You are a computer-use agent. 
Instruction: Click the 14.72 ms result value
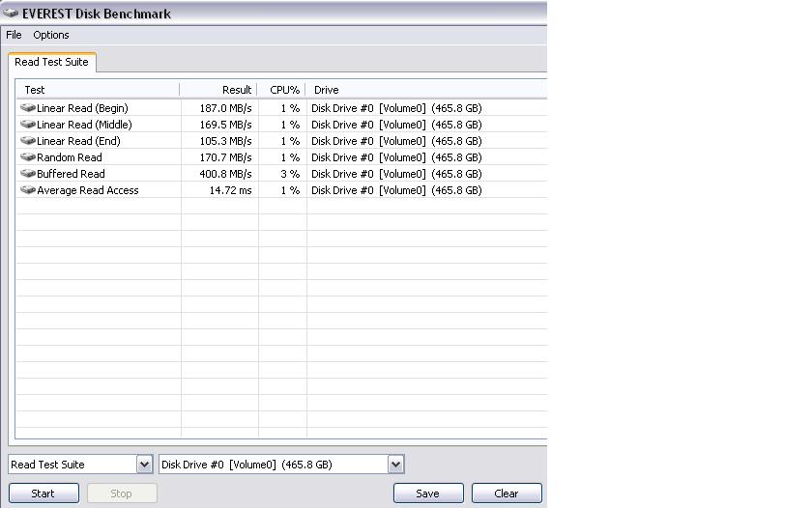click(x=230, y=190)
